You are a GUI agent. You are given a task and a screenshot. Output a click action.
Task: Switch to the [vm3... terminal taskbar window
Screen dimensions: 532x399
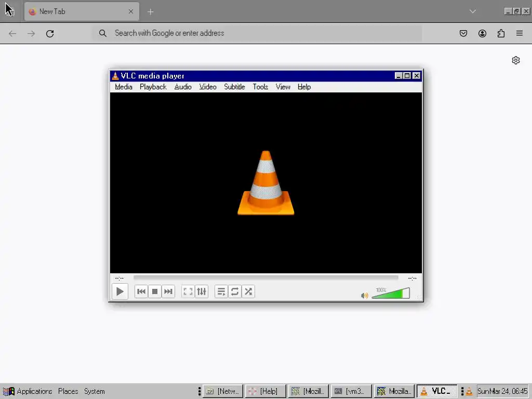(x=351, y=391)
